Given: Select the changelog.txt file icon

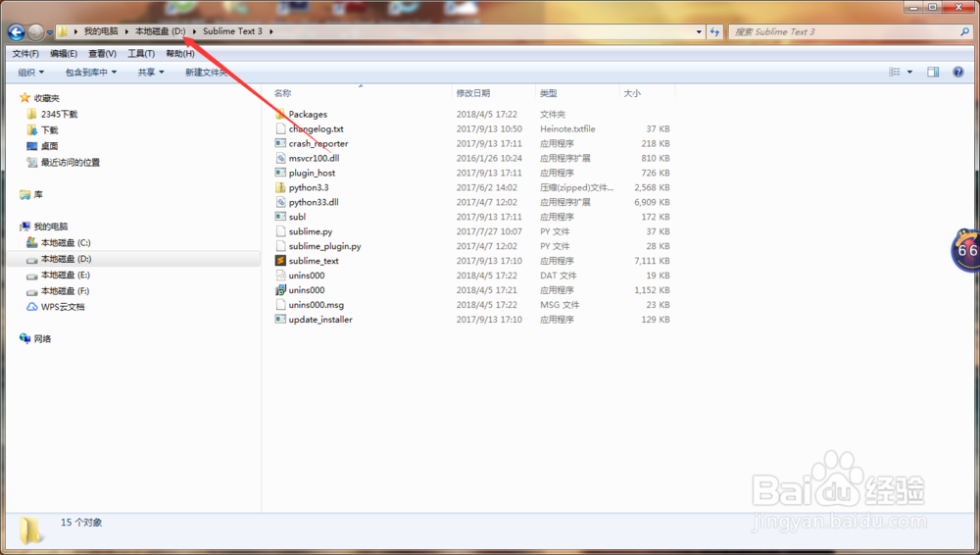Looking at the screenshot, I should pyautogui.click(x=280, y=128).
